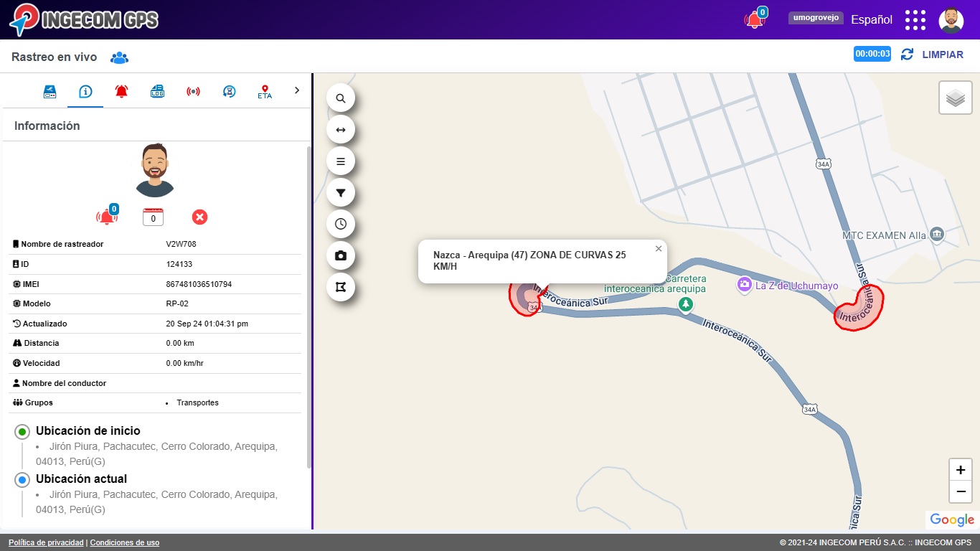980x551 pixels.
Task: Click the info panel vertical scrollbar
Action: click(309, 301)
